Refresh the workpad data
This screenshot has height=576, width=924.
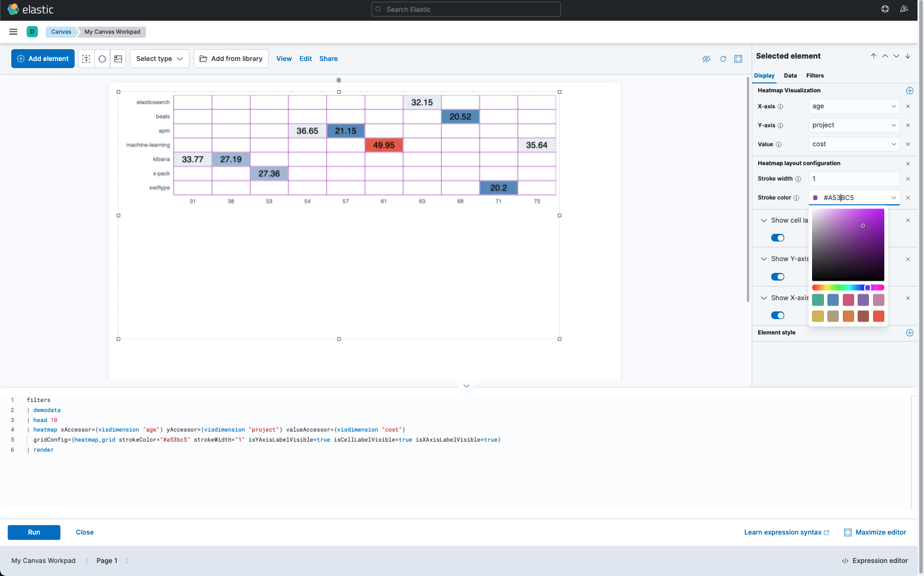click(x=723, y=59)
